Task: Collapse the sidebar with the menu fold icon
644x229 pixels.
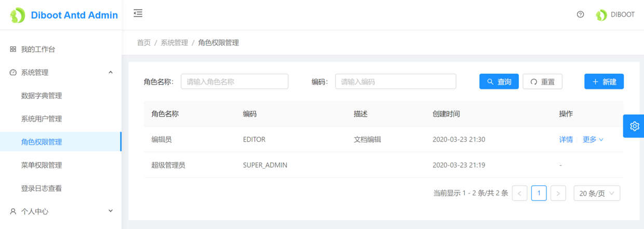Action: (x=138, y=14)
